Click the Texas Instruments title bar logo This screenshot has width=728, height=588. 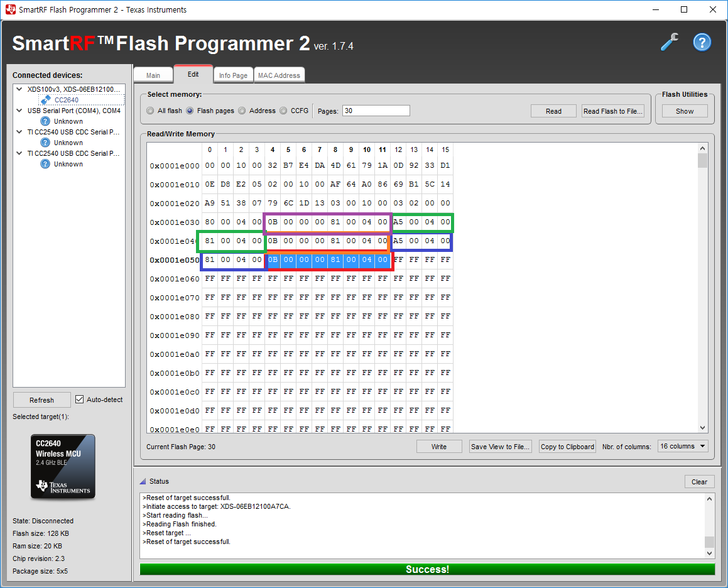point(10,9)
